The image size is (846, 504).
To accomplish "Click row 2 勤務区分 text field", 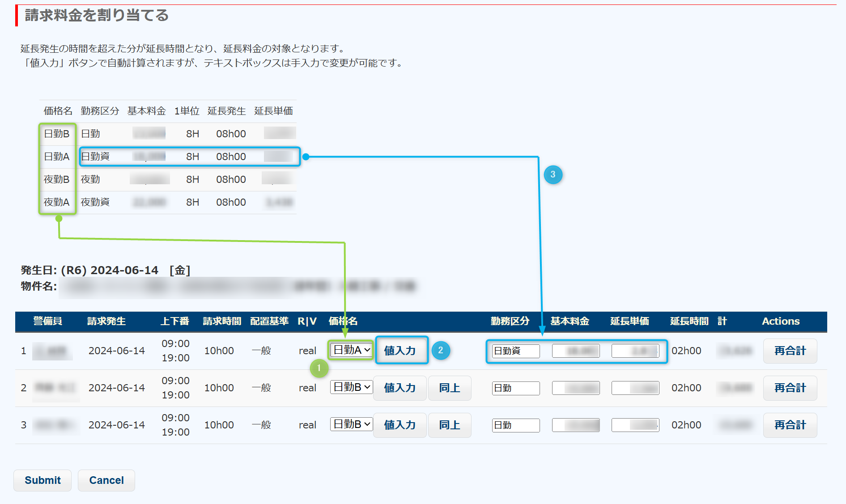I will pyautogui.click(x=515, y=388).
